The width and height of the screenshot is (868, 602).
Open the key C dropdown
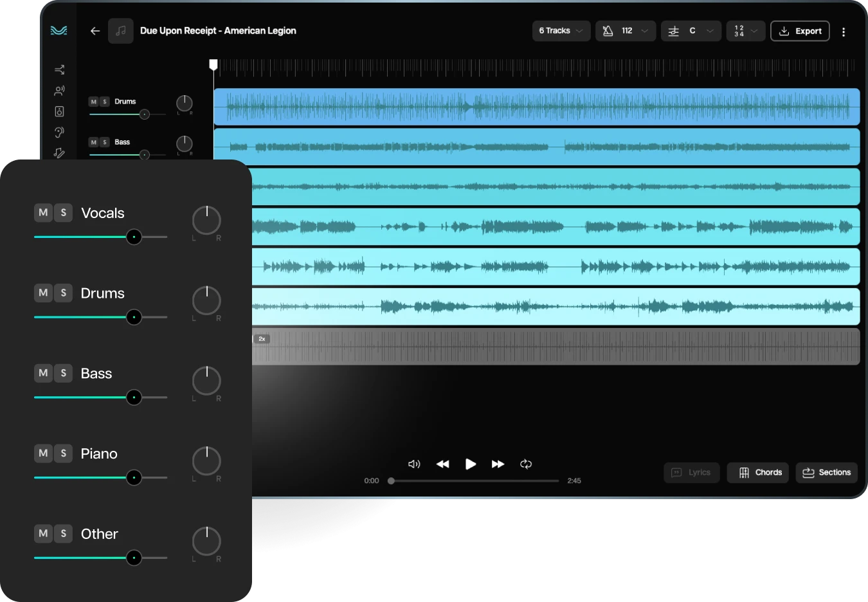tap(691, 31)
